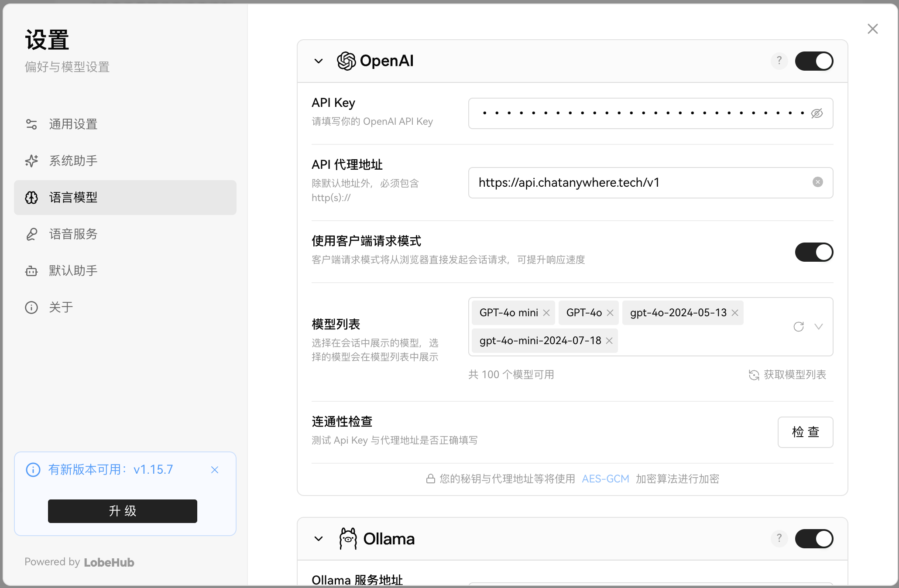The height and width of the screenshot is (588, 899).
Task: Click 偏好与模型设置 subtitle text
Action: (x=67, y=67)
